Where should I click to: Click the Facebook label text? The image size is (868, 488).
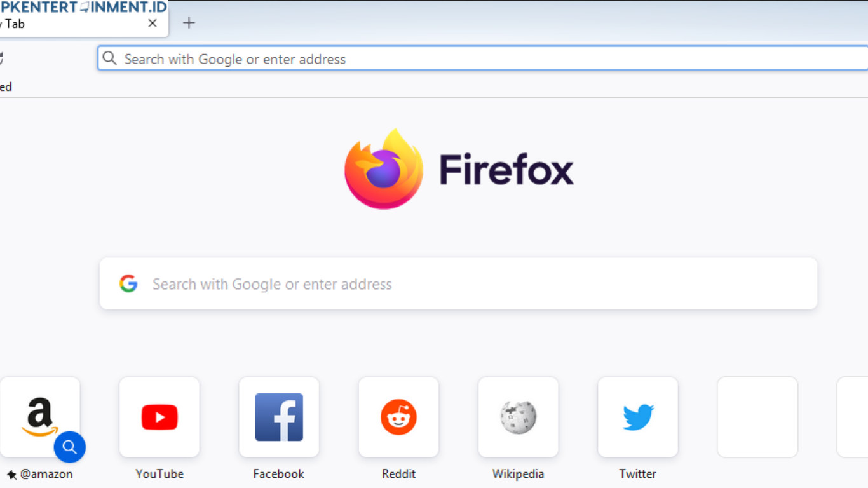pyautogui.click(x=279, y=474)
